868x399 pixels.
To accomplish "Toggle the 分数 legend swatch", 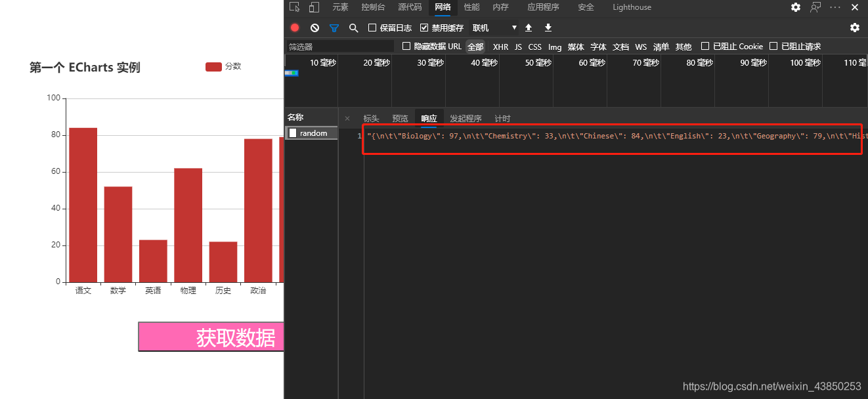I will click(x=213, y=66).
